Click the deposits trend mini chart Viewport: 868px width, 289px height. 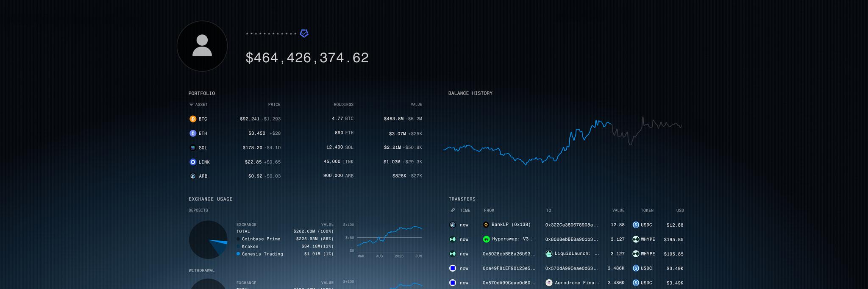(389, 238)
